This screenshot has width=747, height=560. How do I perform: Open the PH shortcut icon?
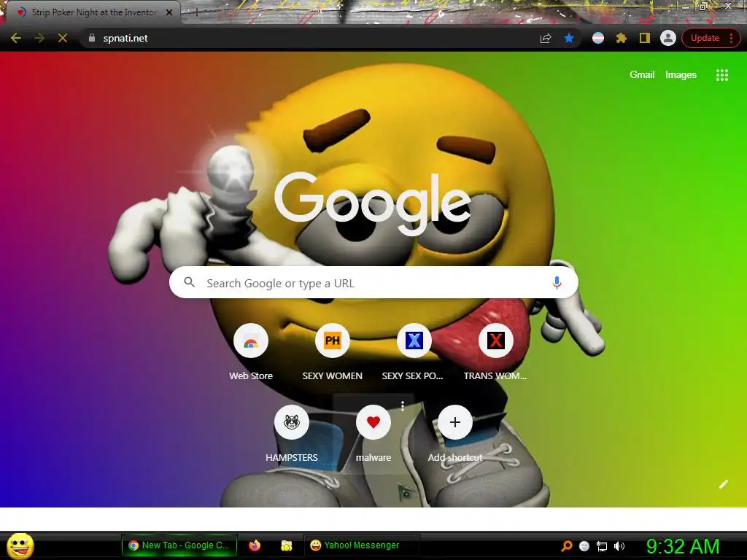(x=333, y=341)
